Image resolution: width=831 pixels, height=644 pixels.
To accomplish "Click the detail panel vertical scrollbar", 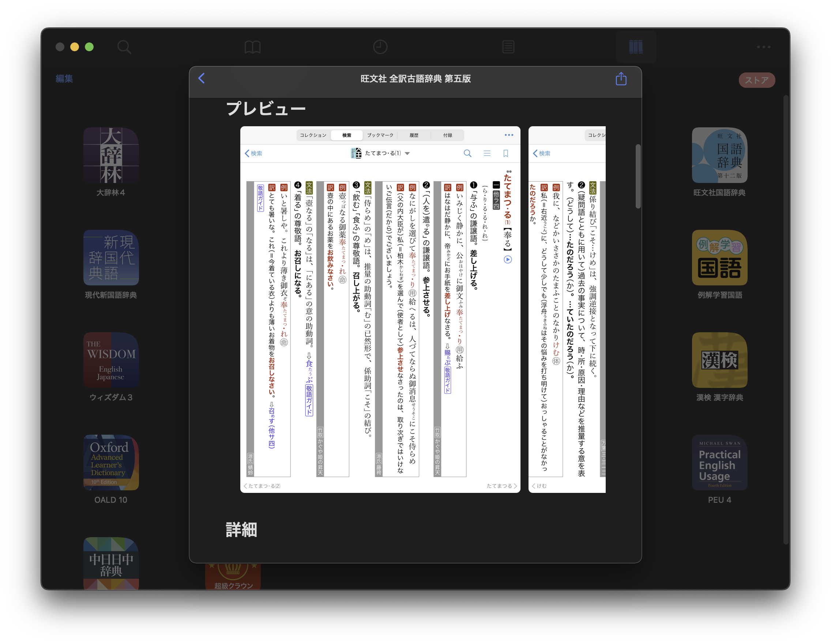I will (638, 176).
